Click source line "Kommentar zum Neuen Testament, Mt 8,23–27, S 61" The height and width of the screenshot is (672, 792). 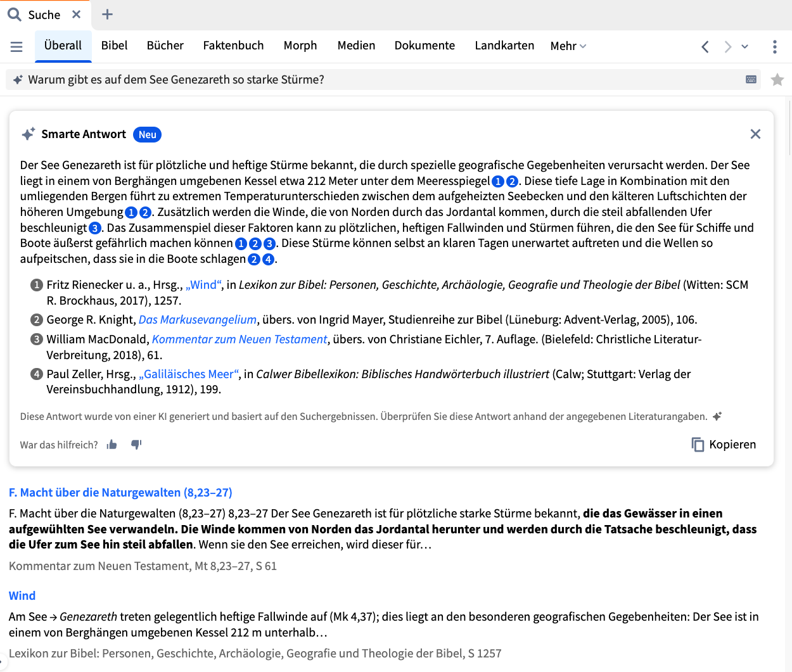click(x=143, y=566)
